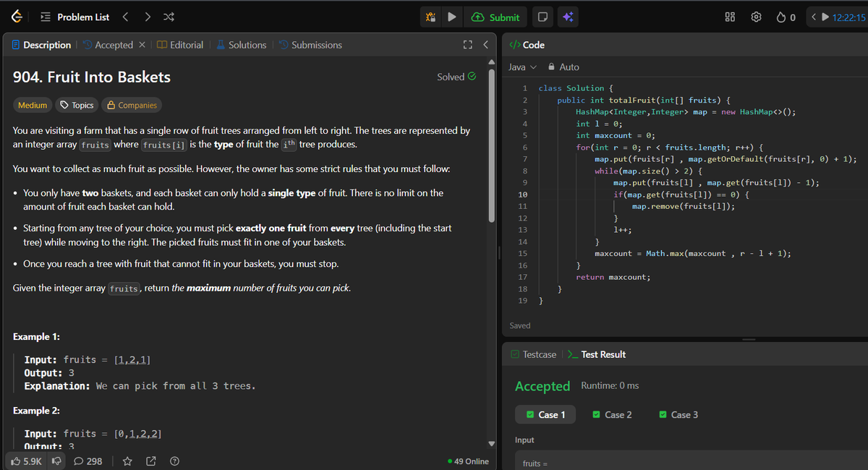Place cursor on code line 17 return statement
The height and width of the screenshot is (470, 868).
click(613, 277)
